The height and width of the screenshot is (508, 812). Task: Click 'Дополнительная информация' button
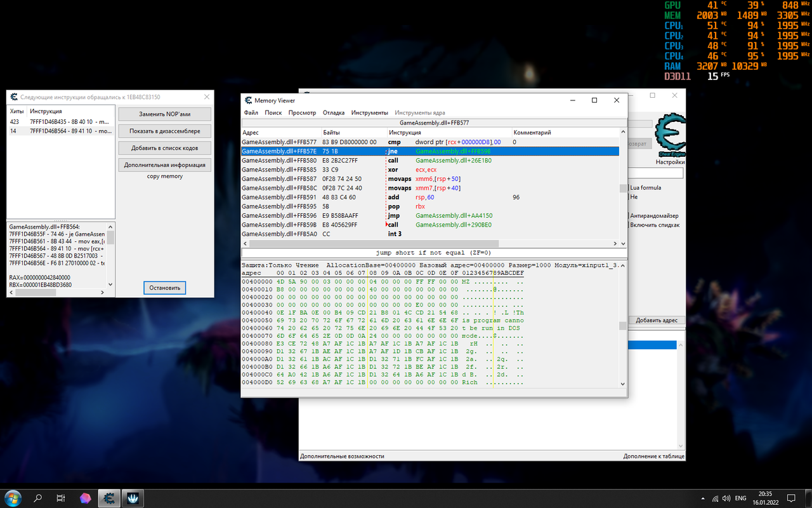165,164
